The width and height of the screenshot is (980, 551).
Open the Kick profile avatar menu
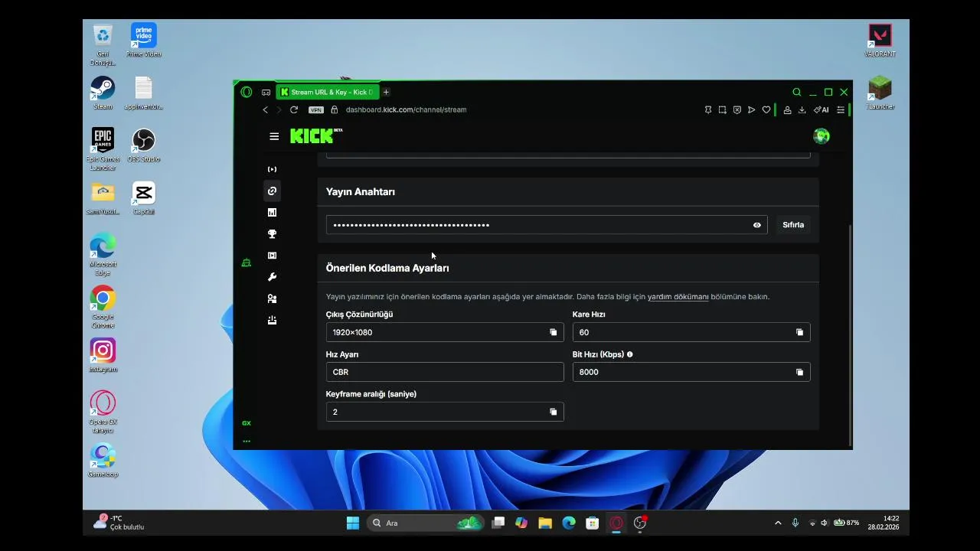(822, 136)
